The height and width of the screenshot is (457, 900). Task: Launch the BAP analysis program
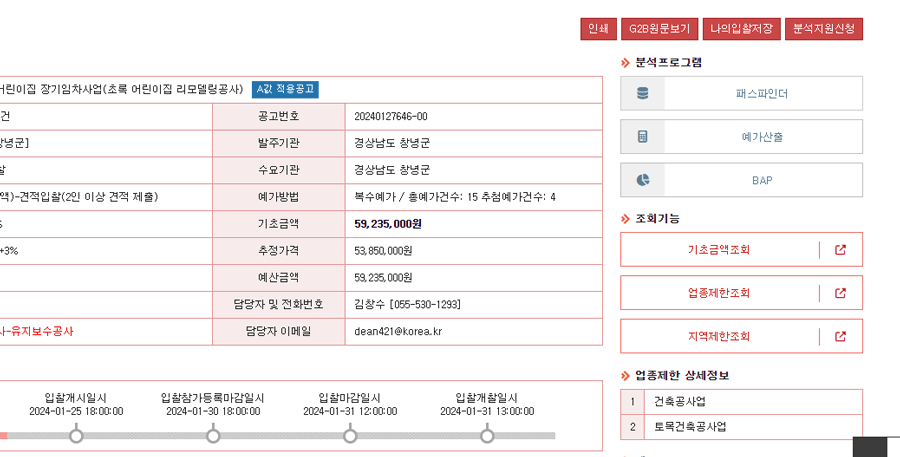coord(761,180)
